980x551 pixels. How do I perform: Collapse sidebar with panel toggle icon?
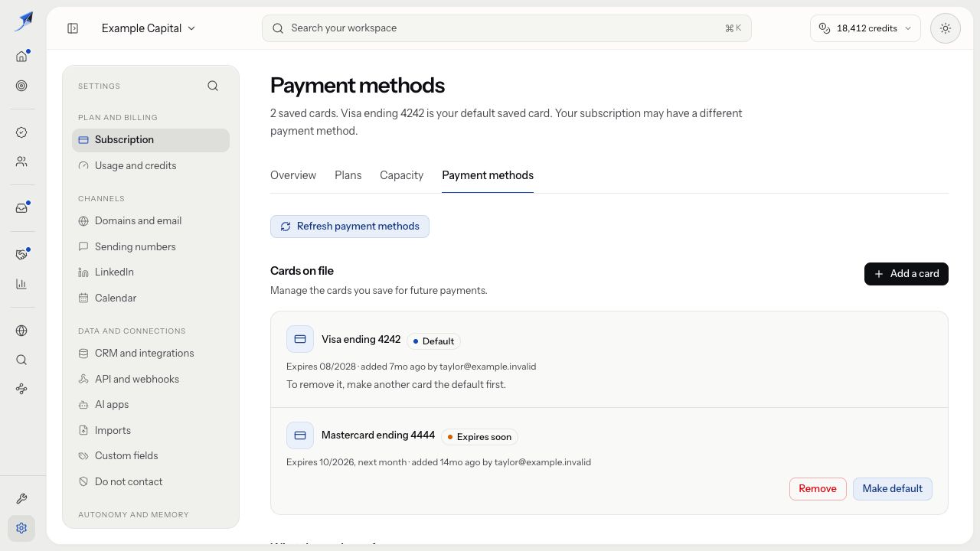73,28
